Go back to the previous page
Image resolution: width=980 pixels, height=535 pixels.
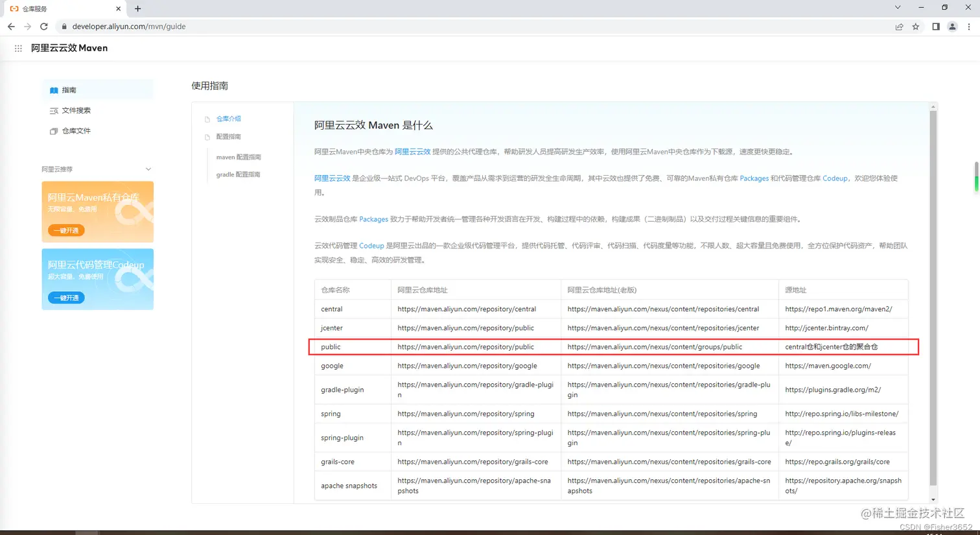11,27
